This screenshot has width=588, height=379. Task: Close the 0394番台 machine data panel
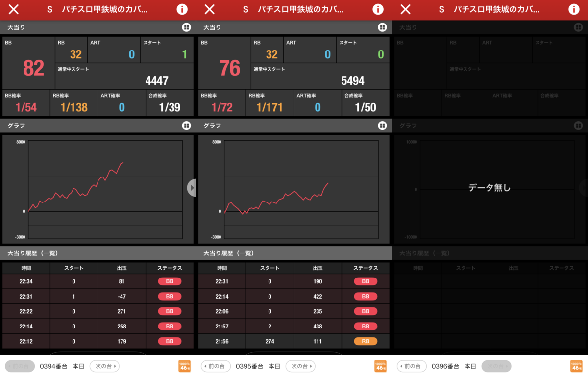(14, 9)
